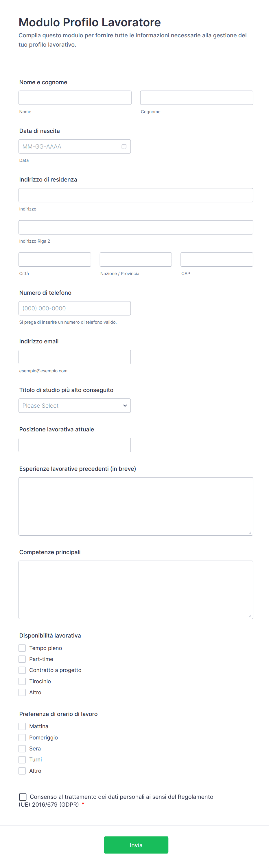Tick the Turni checkbox
The width and height of the screenshot is (269, 868).
(22, 760)
